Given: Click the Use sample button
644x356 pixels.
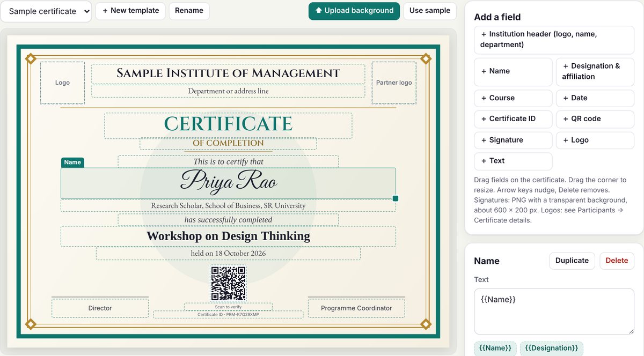Looking at the screenshot, I should coord(430,11).
